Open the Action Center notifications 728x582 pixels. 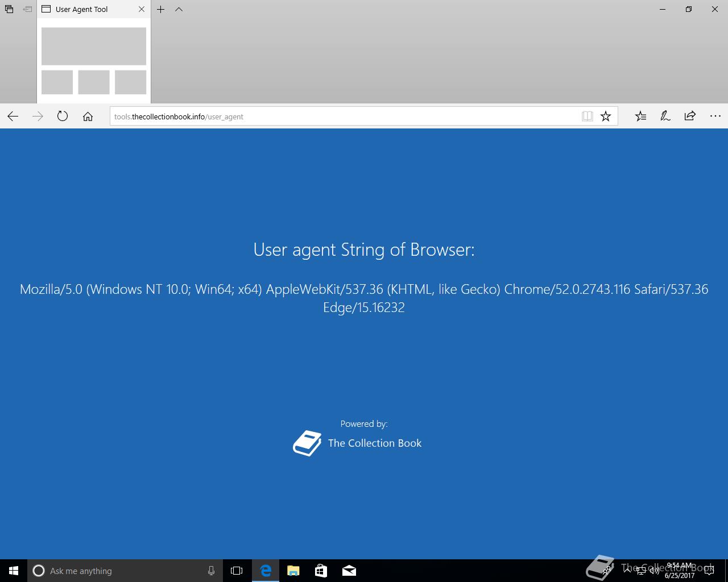point(709,571)
